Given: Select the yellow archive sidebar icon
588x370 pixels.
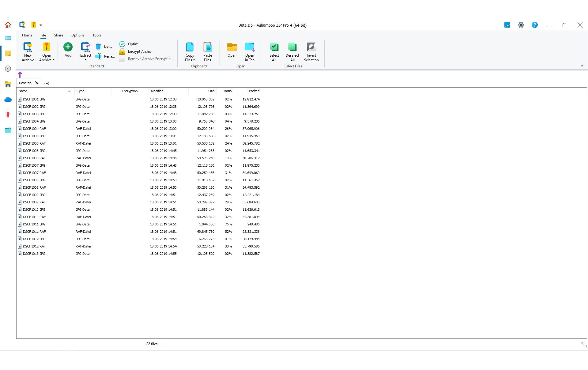Looking at the screenshot, I should (8, 53).
